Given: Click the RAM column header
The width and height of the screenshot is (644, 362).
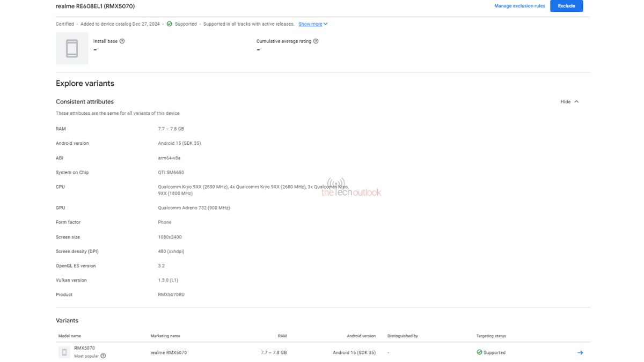Looking at the screenshot, I should point(282,335).
